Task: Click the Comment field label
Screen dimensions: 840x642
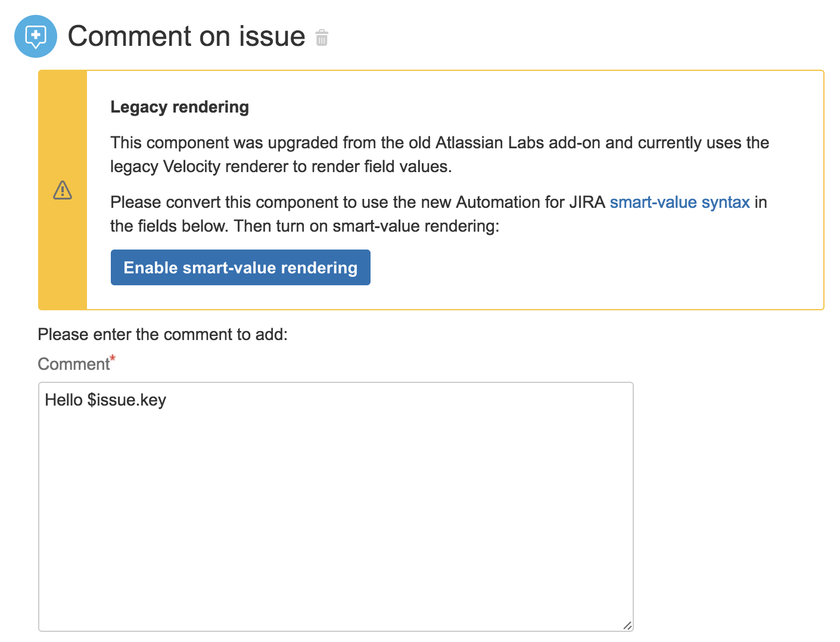Action: click(73, 364)
